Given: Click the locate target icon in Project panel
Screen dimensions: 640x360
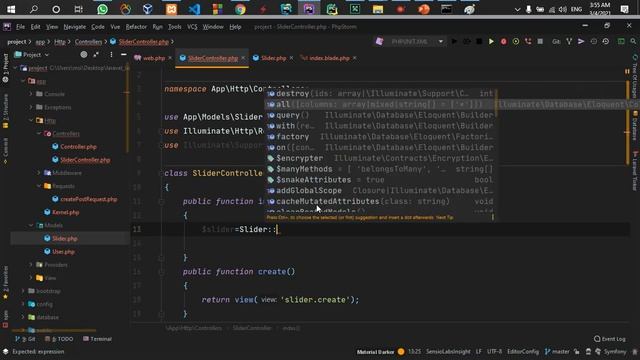Looking at the screenshot, I should pyautogui.click(x=84, y=54).
